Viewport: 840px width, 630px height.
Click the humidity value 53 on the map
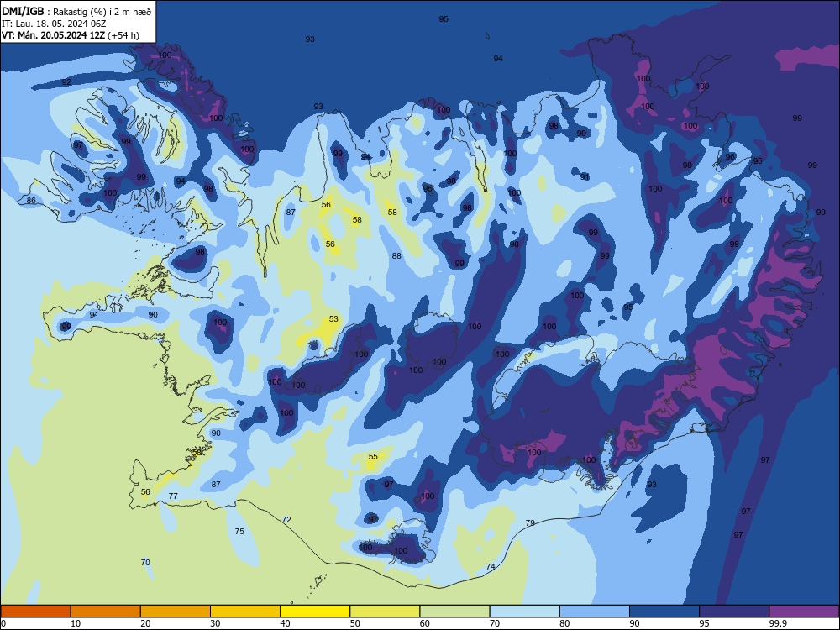click(333, 318)
